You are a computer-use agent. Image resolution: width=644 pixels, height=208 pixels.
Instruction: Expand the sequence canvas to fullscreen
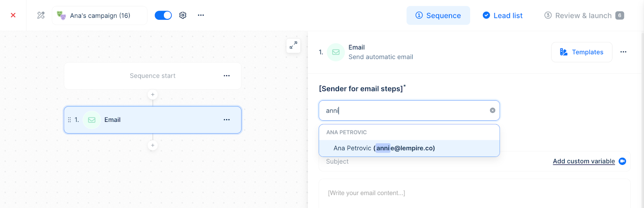(x=293, y=45)
